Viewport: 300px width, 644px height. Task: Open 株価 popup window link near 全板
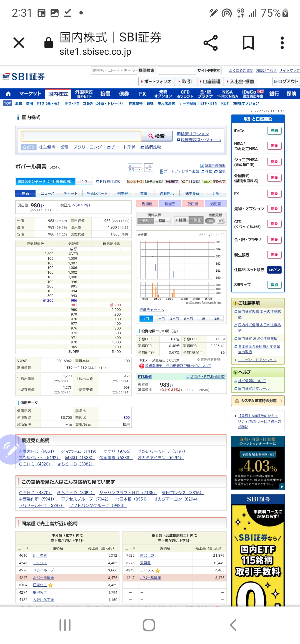(207, 171)
